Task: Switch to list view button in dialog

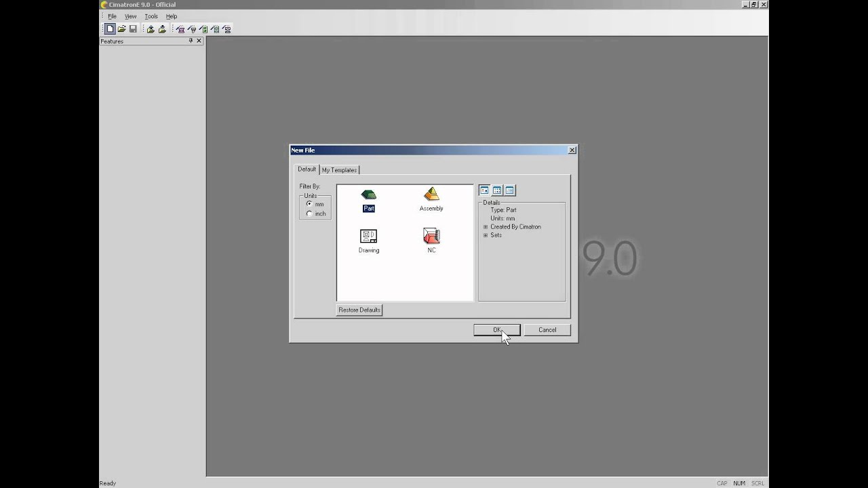Action: pyautogui.click(x=497, y=190)
